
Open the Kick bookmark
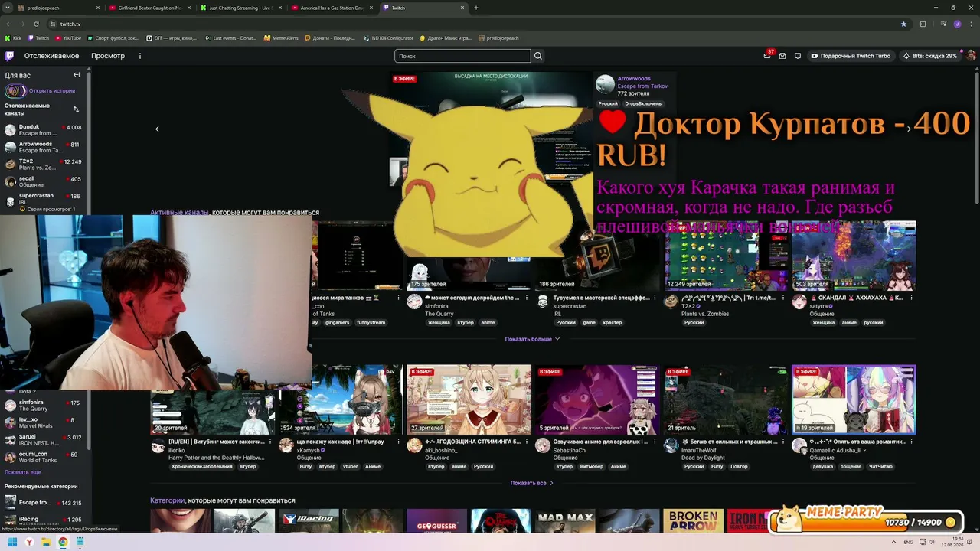(x=13, y=37)
